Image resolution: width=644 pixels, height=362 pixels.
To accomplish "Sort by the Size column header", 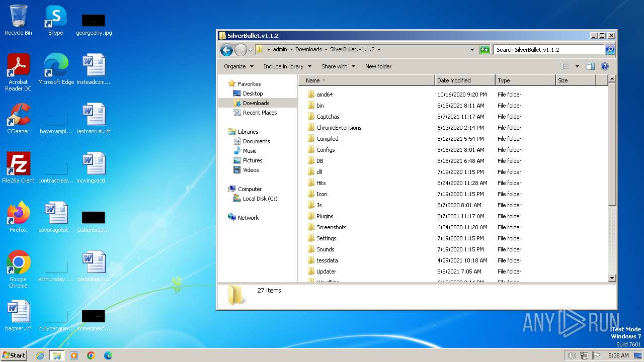I will (x=576, y=80).
